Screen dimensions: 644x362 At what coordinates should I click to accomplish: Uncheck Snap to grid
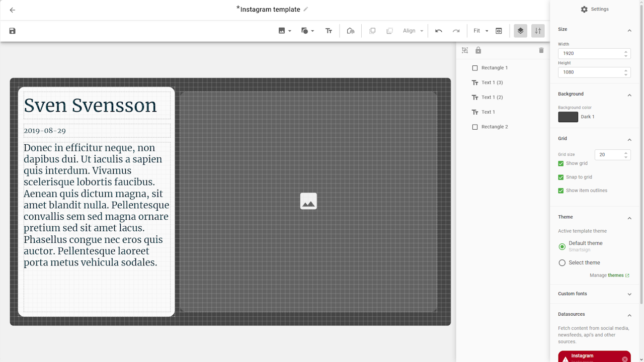coord(561,177)
